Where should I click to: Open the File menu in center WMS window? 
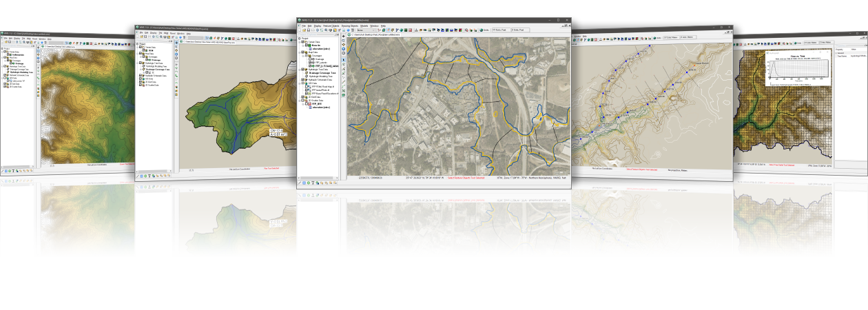tap(304, 26)
